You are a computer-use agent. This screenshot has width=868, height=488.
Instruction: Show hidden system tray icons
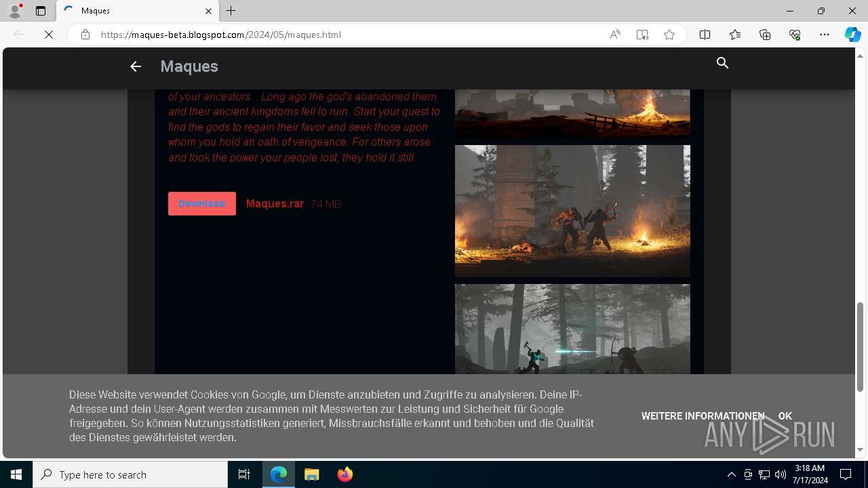point(731,474)
